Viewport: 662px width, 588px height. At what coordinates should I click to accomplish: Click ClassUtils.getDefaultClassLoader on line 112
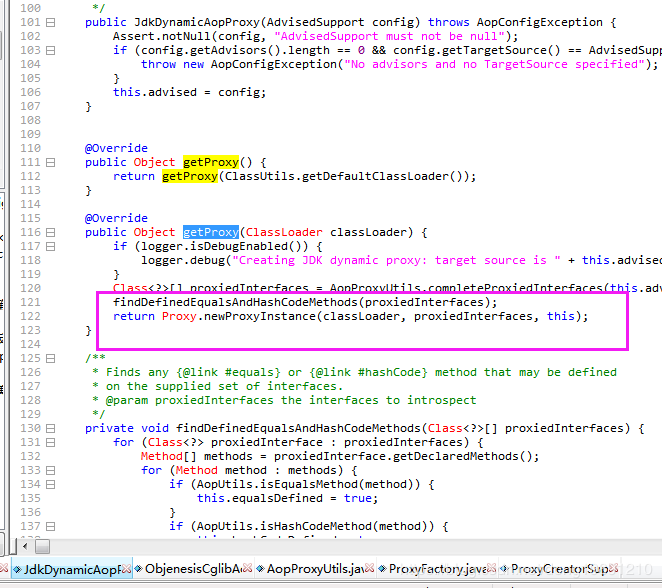(x=336, y=176)
